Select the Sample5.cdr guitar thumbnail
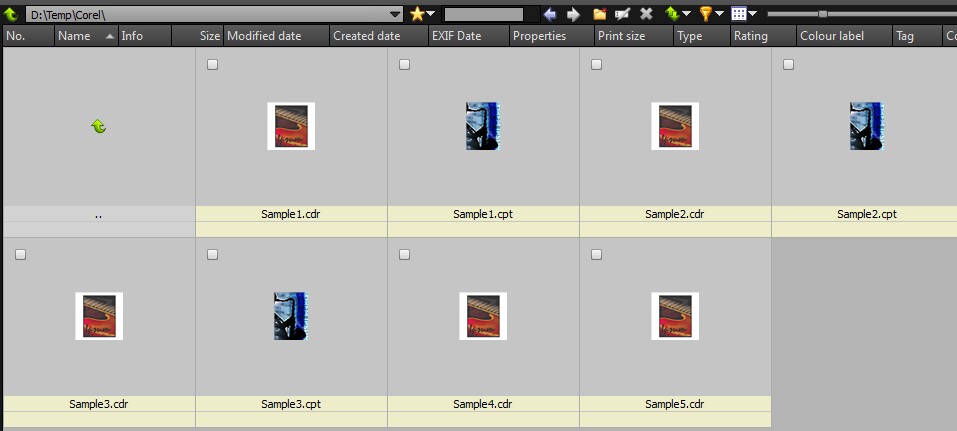The image size is (957, 431). (x=675, y=316)
